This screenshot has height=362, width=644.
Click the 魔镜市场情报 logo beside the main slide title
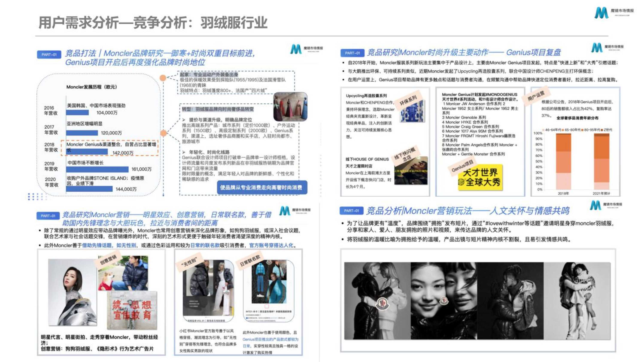(614, 12)
